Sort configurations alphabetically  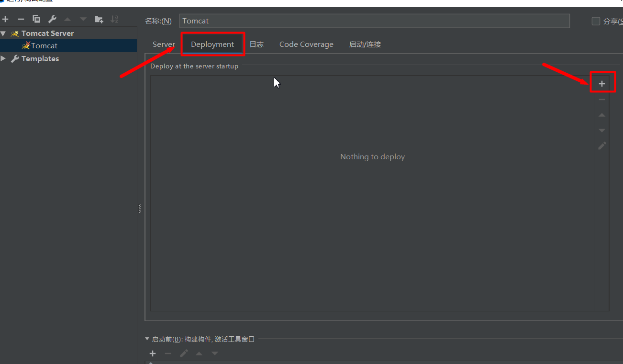(114, 19)
